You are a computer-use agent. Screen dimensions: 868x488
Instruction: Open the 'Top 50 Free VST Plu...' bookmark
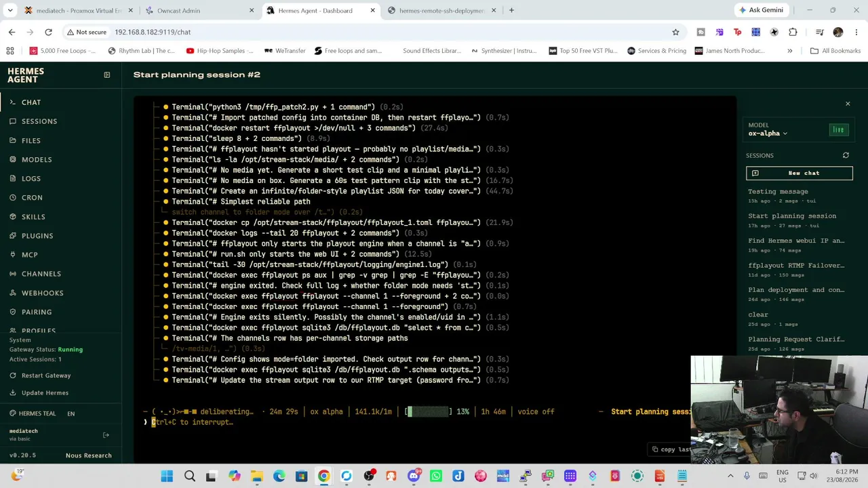coord(583,51)
